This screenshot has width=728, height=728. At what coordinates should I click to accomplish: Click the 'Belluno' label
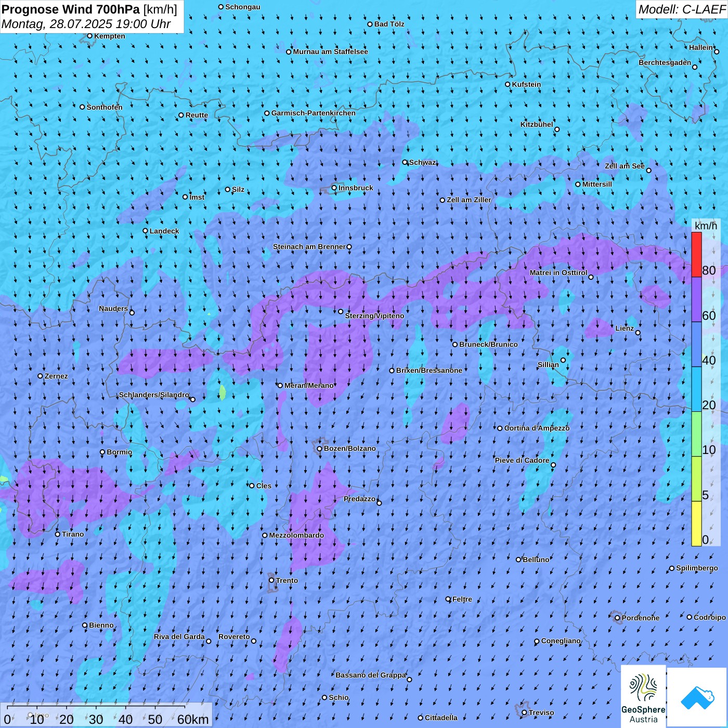tap(536, 560)
